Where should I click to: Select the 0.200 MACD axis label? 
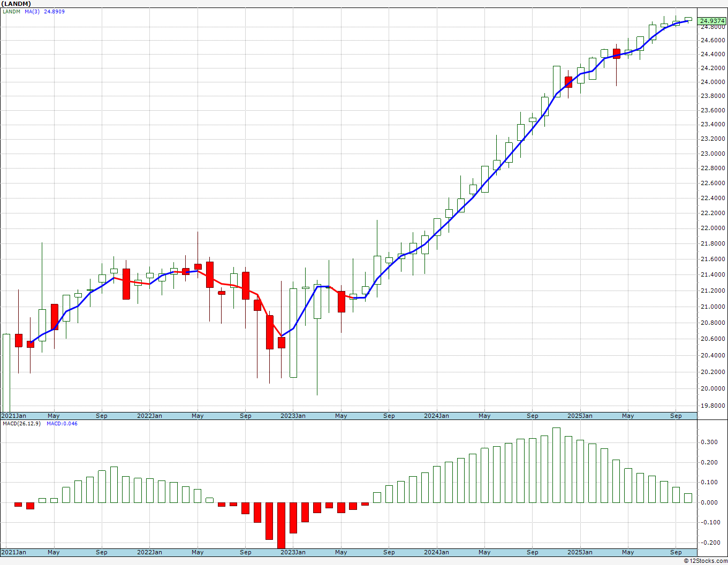(710, 462)
